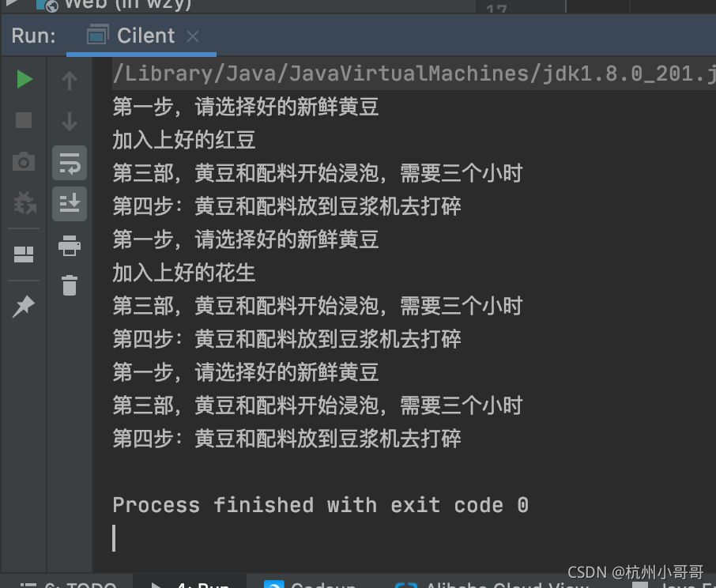
Task: Click the bug-with-arrows debugger icon
Action: pyautogui.click(x=24, y=203)
